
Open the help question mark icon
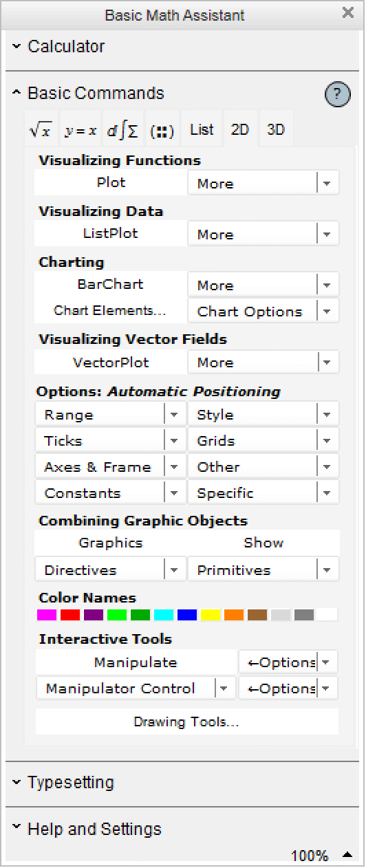coord(337,95)
